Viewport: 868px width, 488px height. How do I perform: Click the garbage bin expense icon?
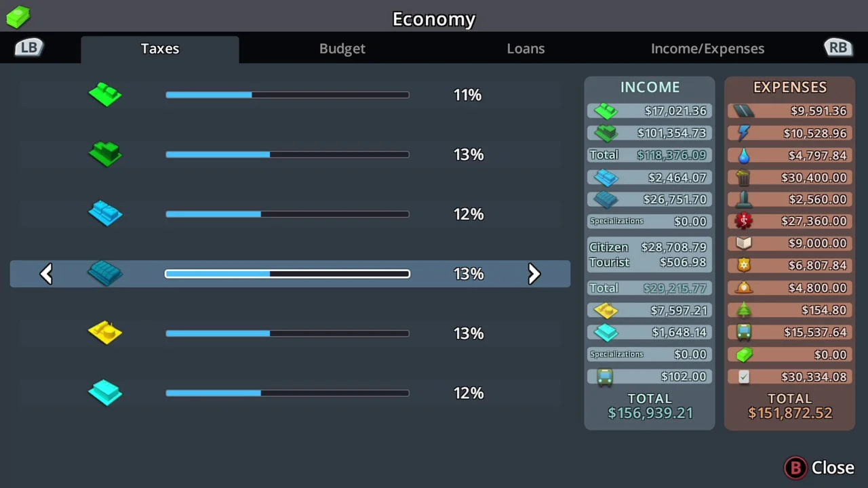[744, 178]
